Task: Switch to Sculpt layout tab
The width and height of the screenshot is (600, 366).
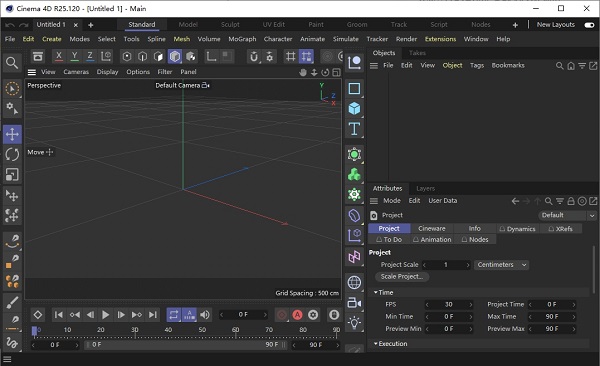Action: coord(230,25)
